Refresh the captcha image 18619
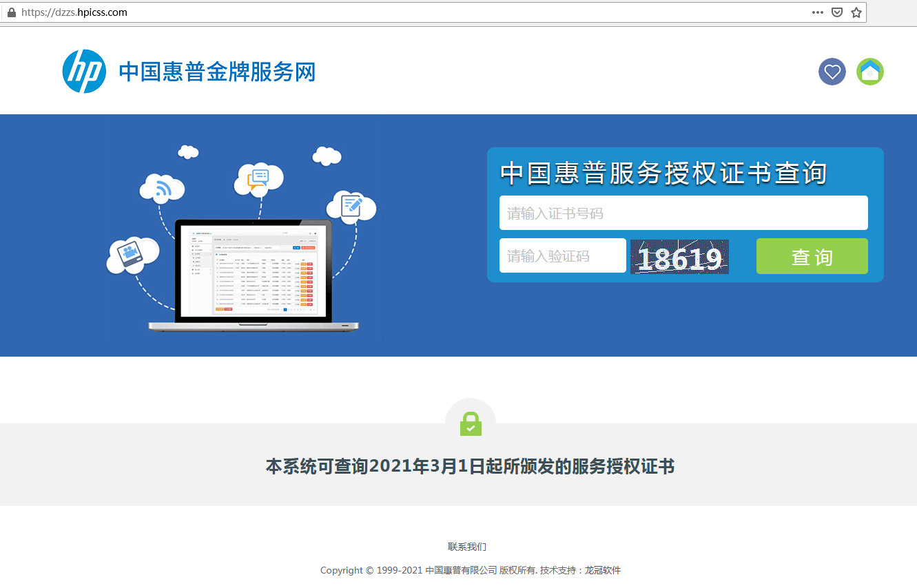This screenshot has width=917, height=588. 679,257
